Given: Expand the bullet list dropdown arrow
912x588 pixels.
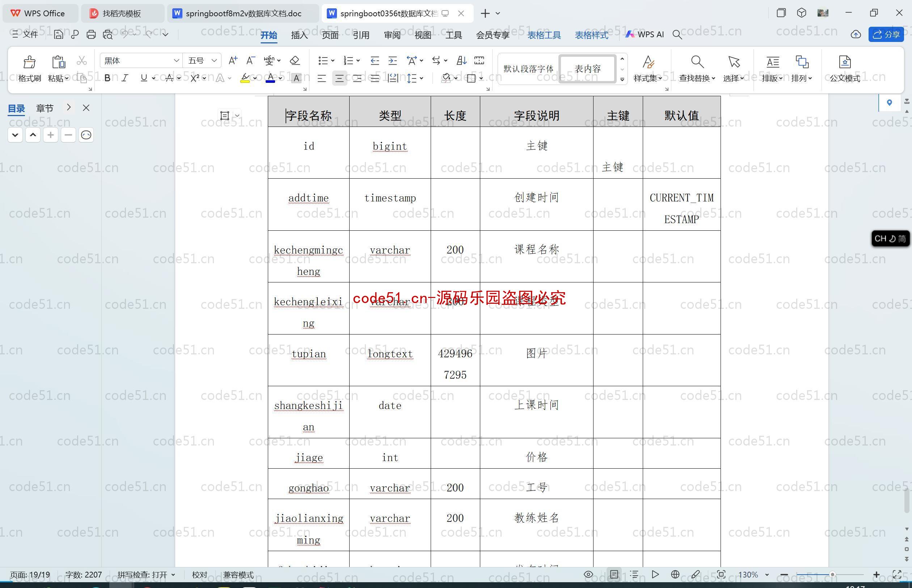Looking at the screenshot, I should [x=333, y=60].
